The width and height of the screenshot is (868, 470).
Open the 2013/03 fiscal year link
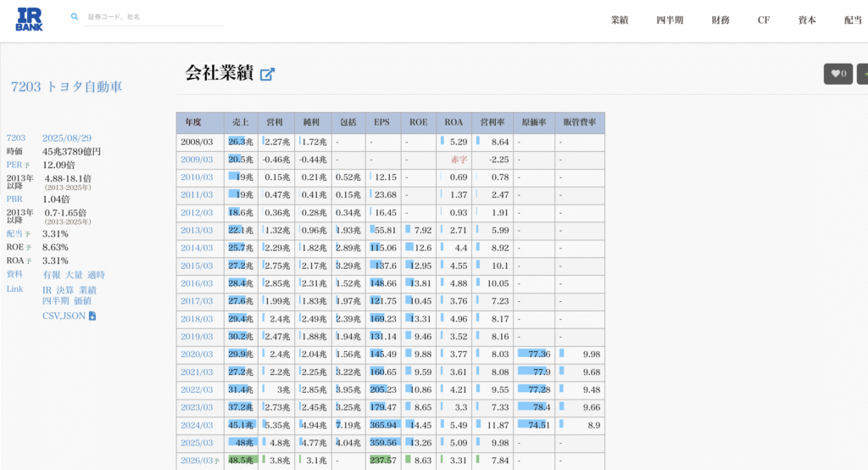197,231
